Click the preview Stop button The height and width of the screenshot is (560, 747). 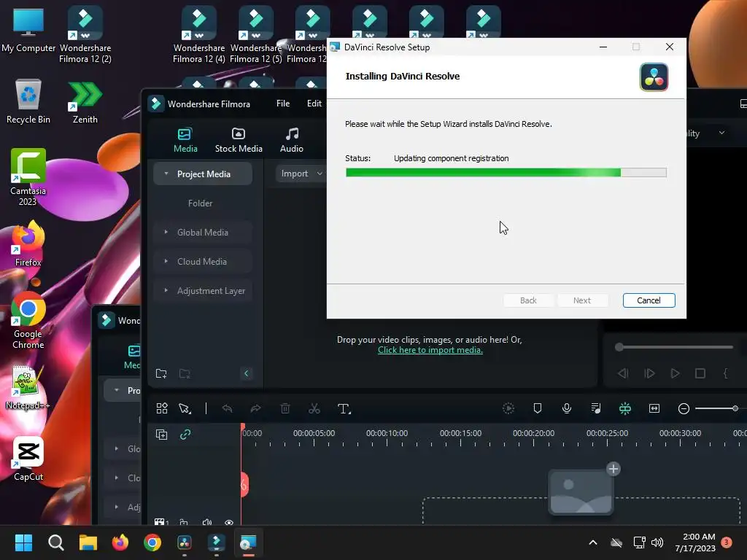[x=700, y=373]
